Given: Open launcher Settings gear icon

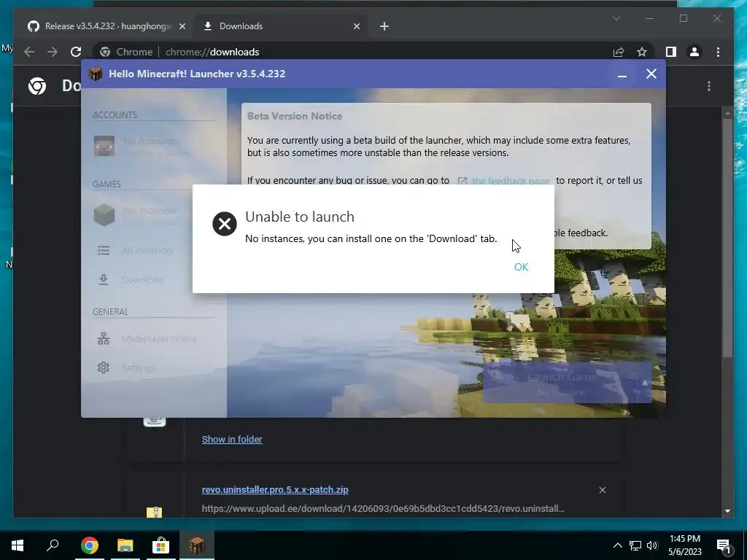Looking at the screenshot, I should point(104,367).
